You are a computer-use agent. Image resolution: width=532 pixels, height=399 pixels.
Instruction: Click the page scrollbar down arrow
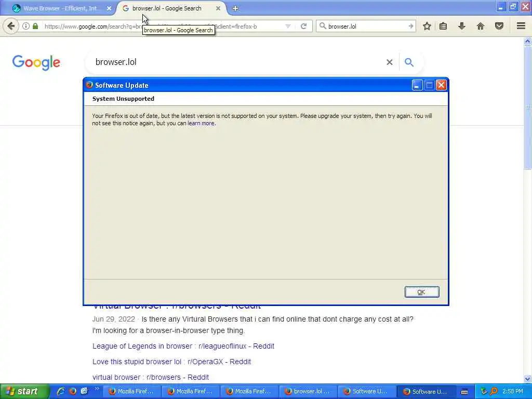point(527,379)
